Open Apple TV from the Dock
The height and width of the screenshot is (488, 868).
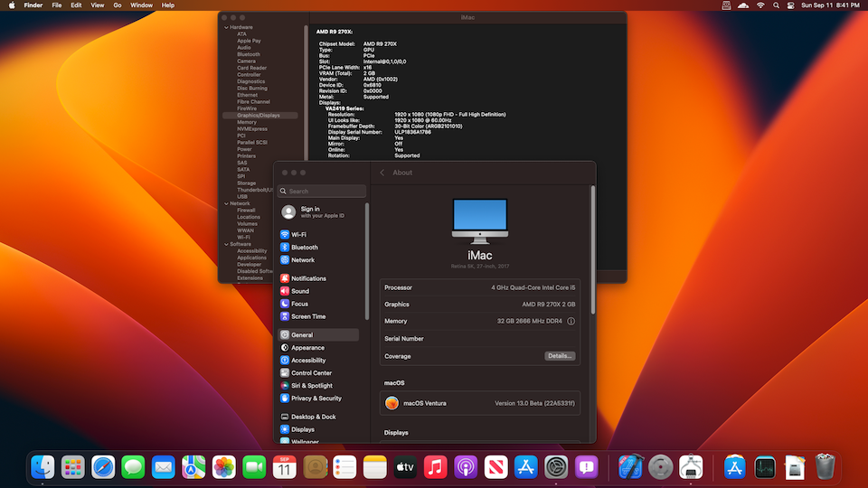click(x=405, y=467)
